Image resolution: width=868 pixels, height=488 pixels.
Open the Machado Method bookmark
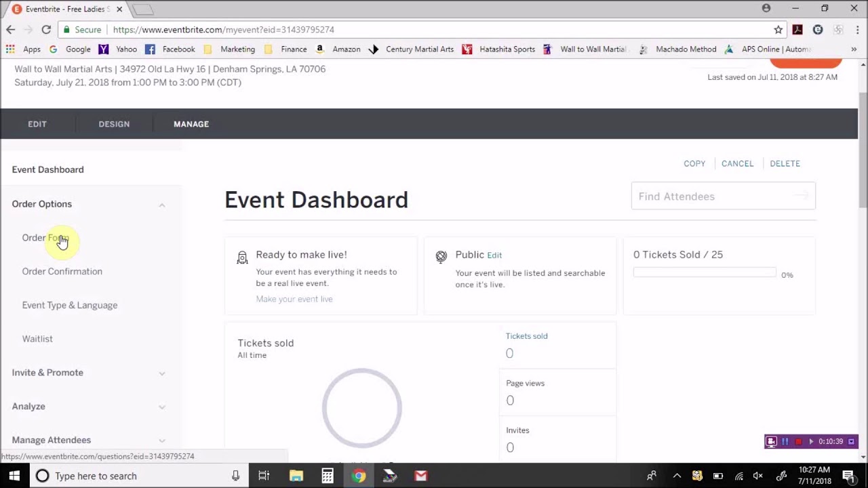[x=677, y=49]
